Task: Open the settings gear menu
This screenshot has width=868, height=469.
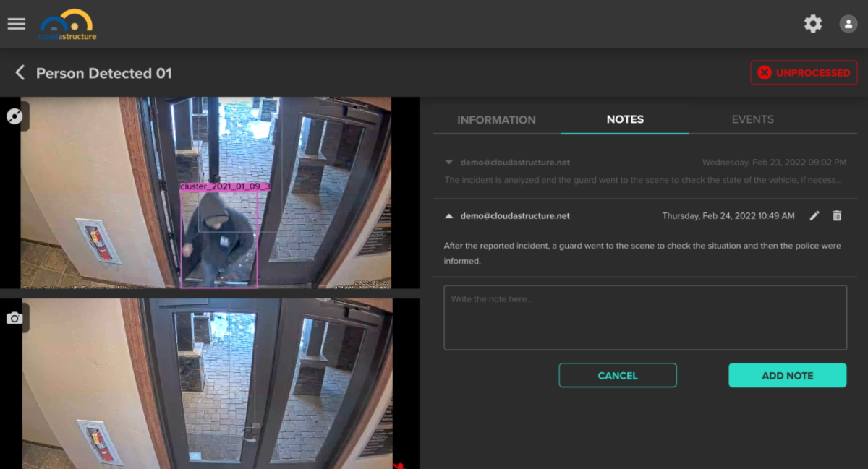Action: click(813, 23)
